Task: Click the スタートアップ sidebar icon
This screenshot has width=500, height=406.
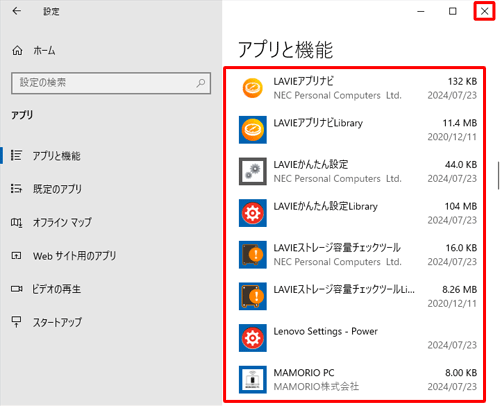Action: click(16, 322)
